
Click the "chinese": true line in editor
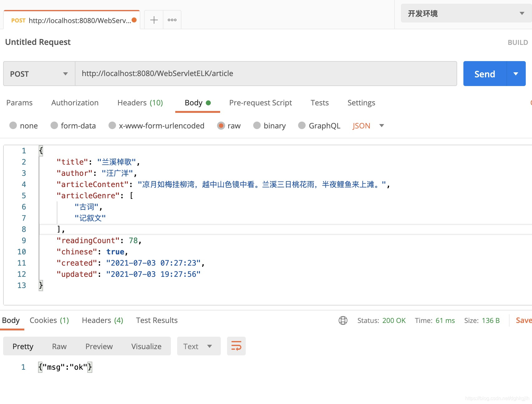click(92, 252)
